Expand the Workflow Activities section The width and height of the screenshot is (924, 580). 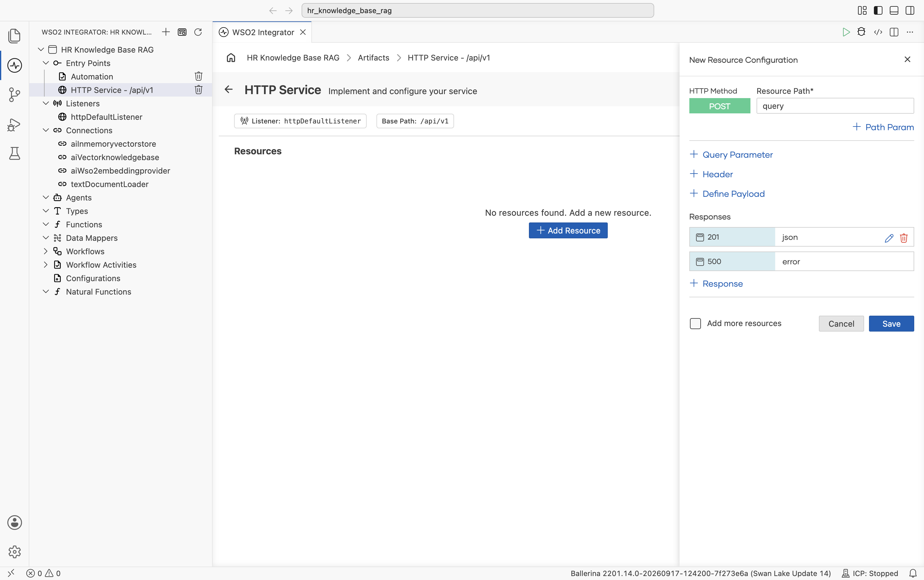tap(46, 265)
